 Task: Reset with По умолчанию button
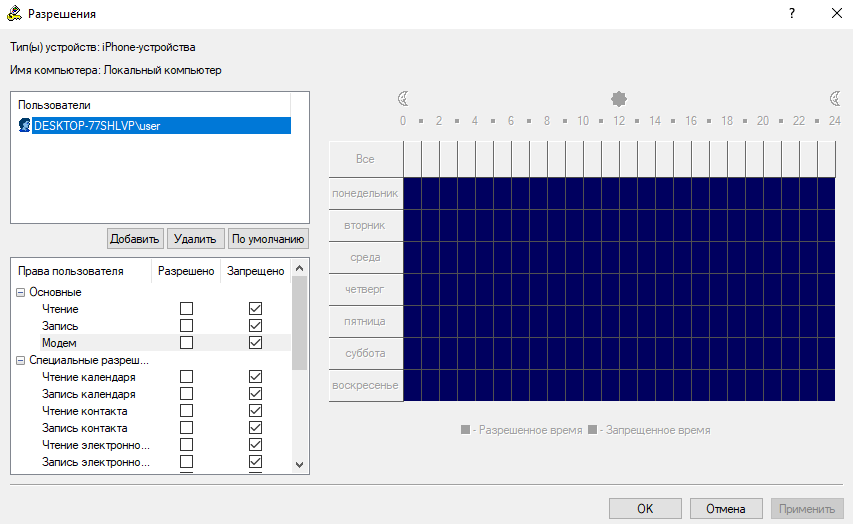268,239
